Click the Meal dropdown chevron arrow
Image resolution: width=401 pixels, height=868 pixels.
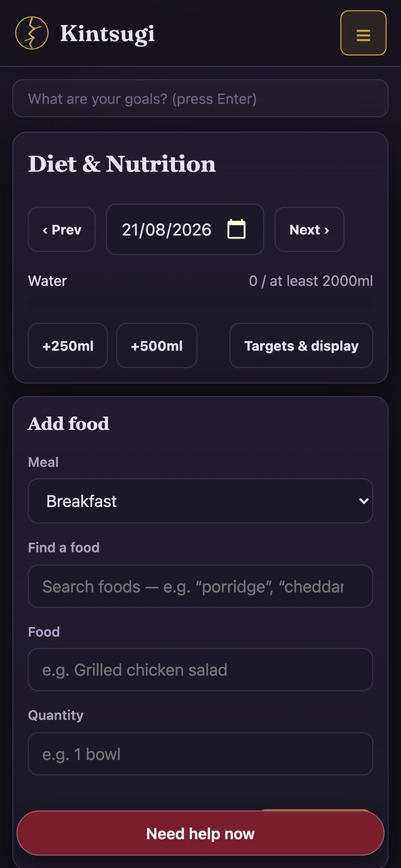coord(363,501)
